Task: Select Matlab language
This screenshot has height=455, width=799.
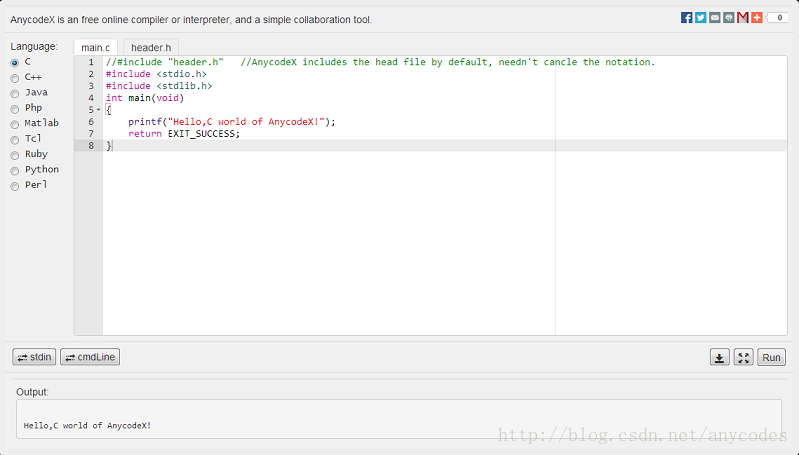Action: pos(15,124)
